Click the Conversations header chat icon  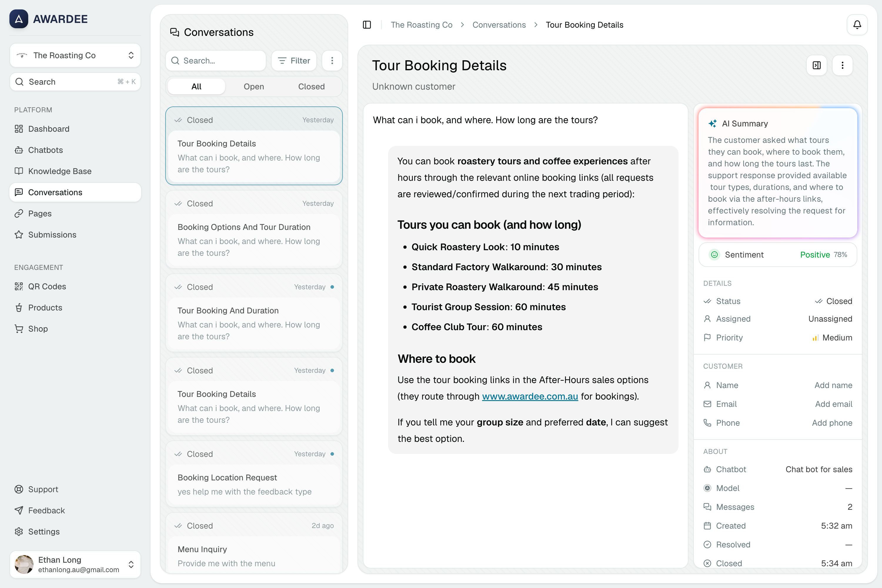coord(174,32)
